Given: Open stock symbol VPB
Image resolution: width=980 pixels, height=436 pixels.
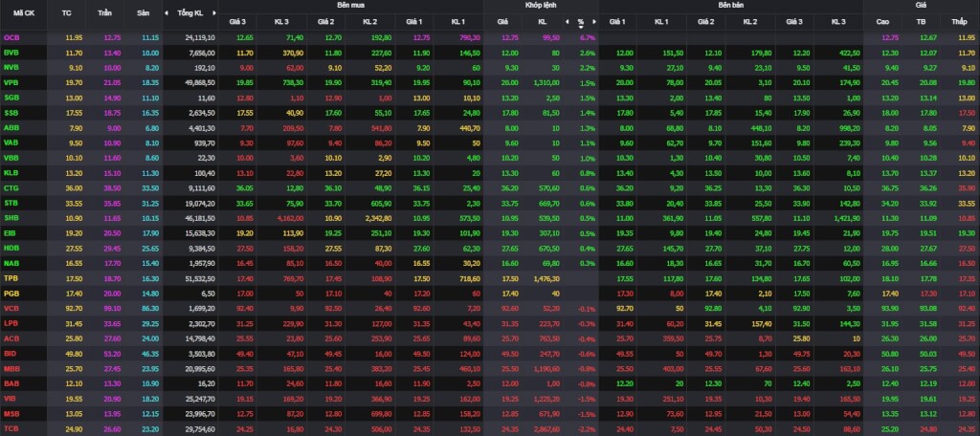Looking at the screenshot, I should 11,82.
